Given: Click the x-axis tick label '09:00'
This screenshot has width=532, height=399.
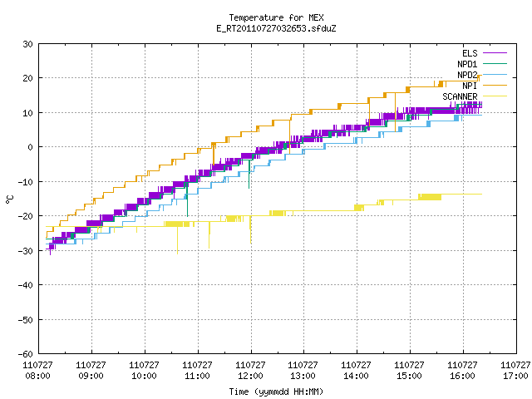Looking at the screenshot, I should [91, 376].
